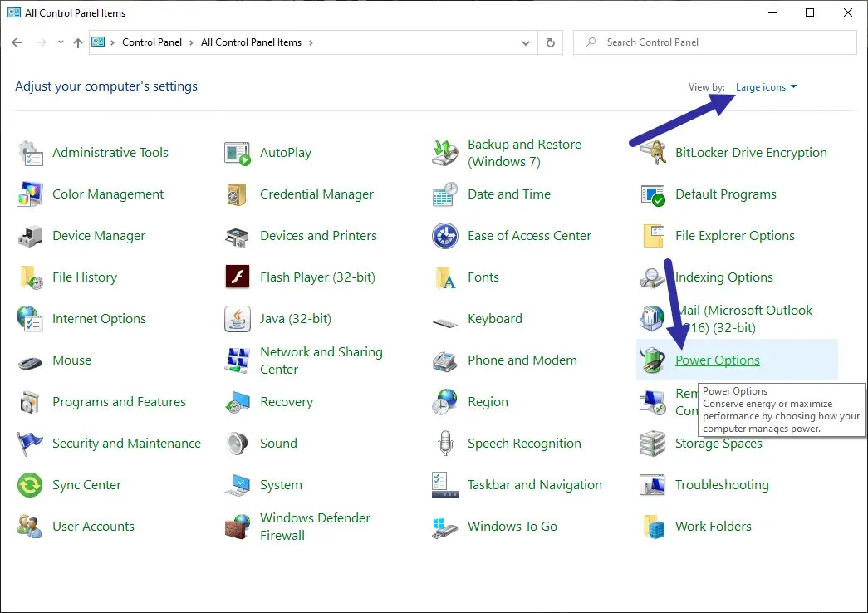The image size is (868, 613).
Task: Click the Search Control Panel field
Action: (x=714, y=42)
